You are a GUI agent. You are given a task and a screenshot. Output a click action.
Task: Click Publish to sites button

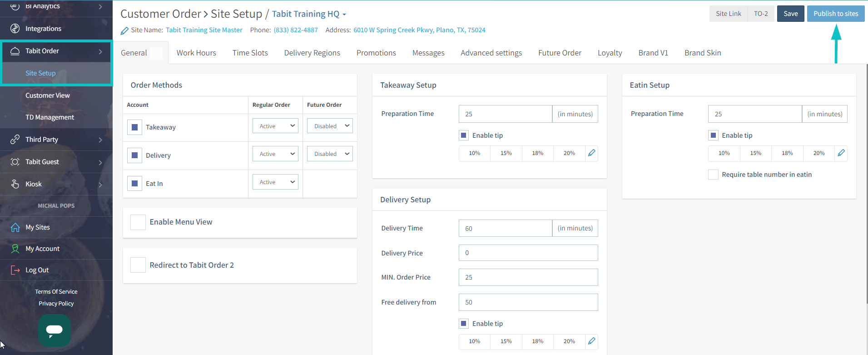pos(836,14)
